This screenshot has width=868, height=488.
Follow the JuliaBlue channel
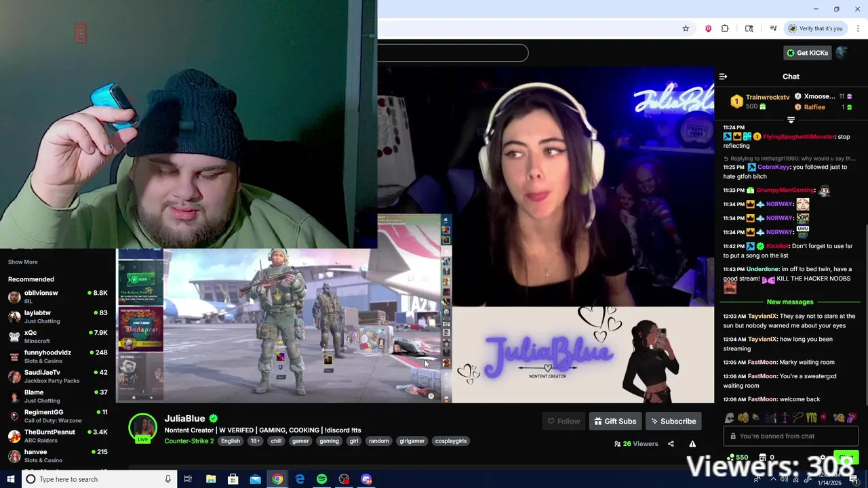pos(564,421)
